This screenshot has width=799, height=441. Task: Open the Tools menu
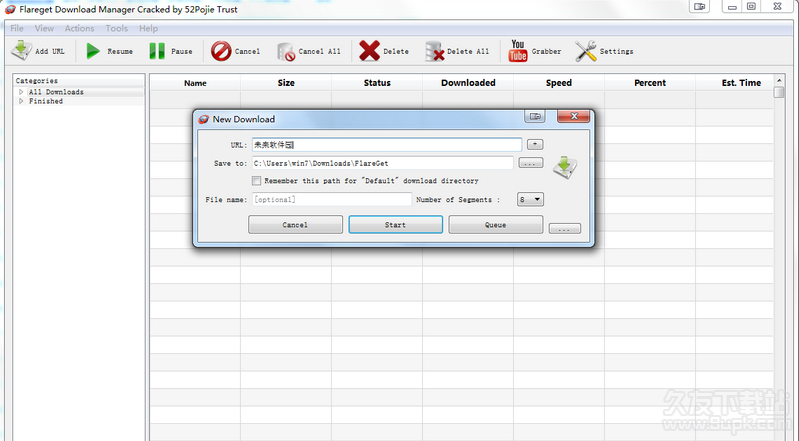tap(117, 29)
